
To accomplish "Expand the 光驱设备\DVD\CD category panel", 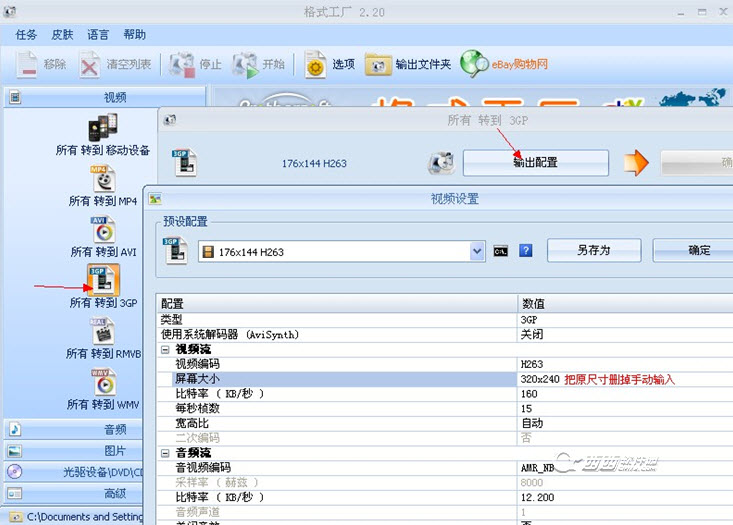I will (74, 472).
